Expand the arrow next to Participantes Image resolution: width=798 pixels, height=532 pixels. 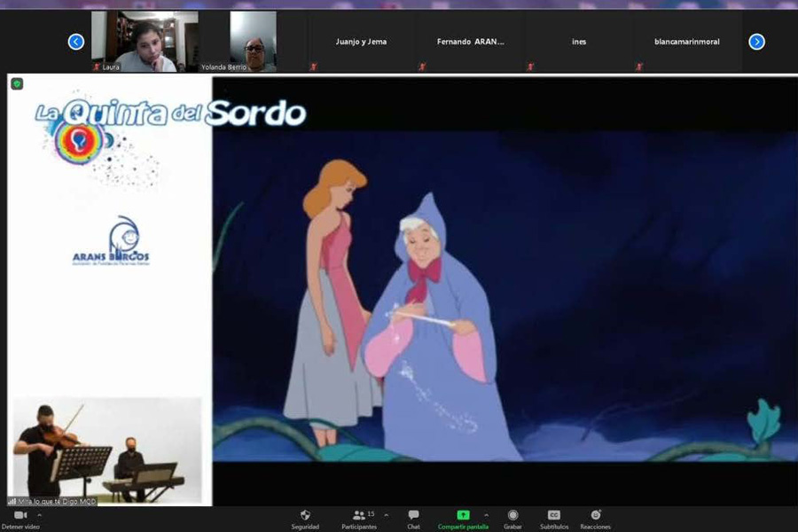pos(386,514)
